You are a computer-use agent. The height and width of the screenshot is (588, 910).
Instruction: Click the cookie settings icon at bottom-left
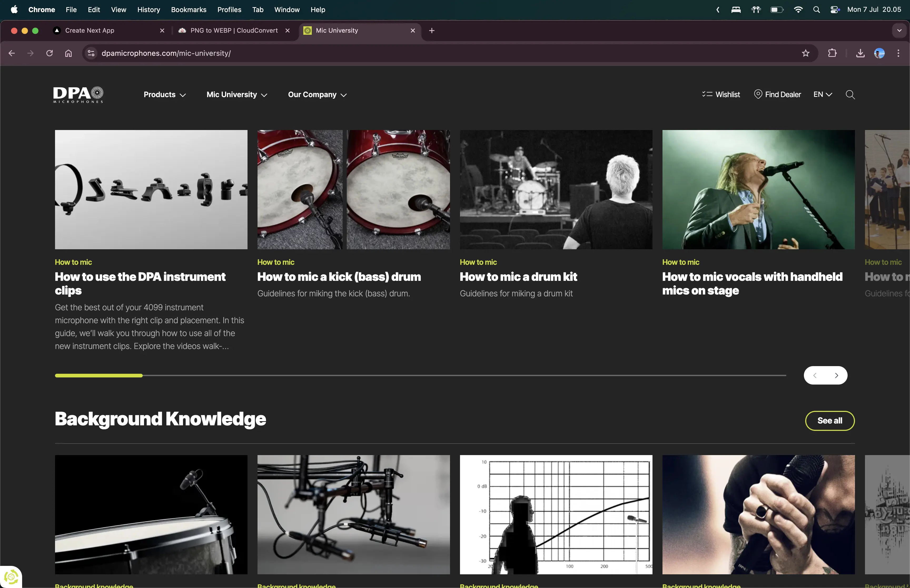(11, 576)
